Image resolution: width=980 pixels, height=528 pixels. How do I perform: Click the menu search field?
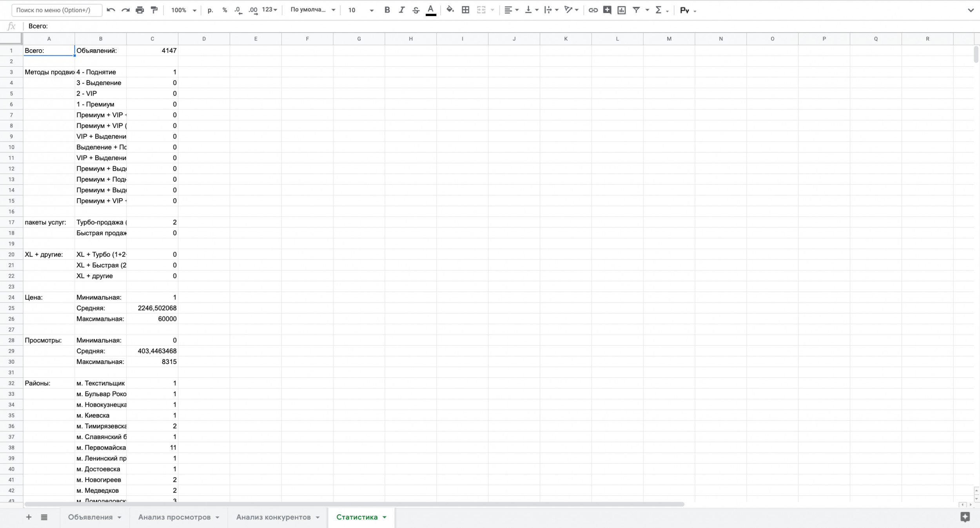tap(57, 10)
